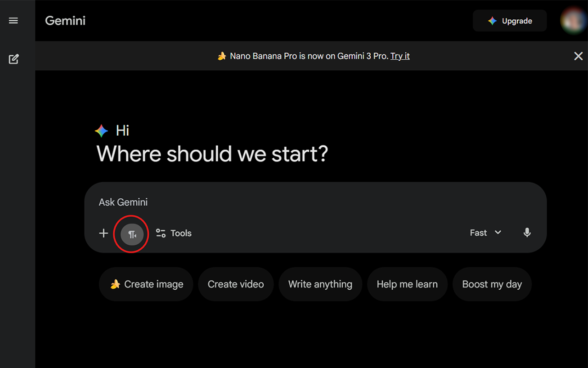
Task: Click the banana emoji in the announcement banner
Action: point(222,56)
